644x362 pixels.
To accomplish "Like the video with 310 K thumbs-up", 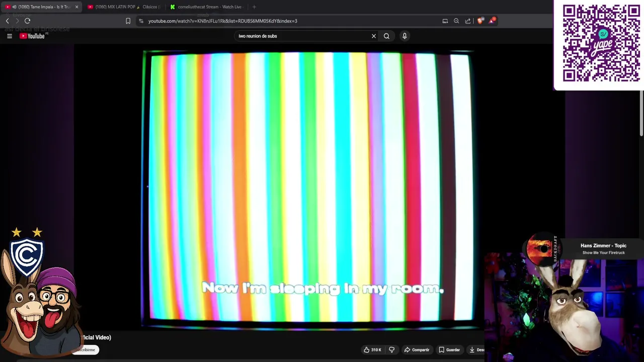I will pos(372,350).
